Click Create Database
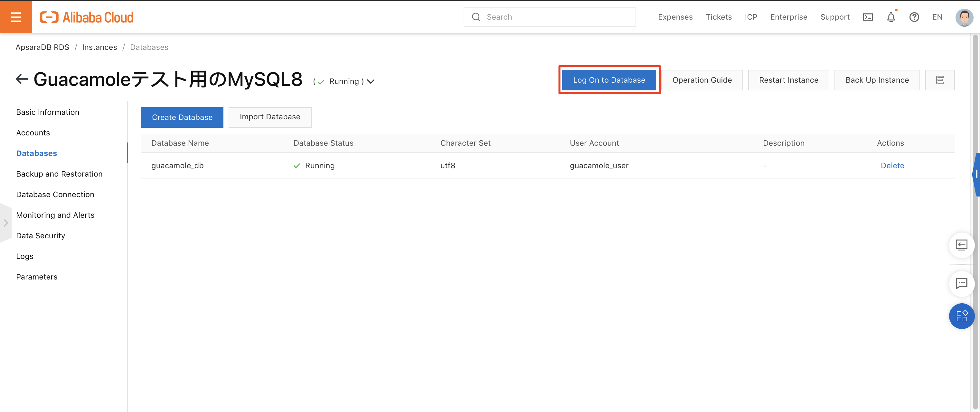Screen dimensions: 980x412 182,117
